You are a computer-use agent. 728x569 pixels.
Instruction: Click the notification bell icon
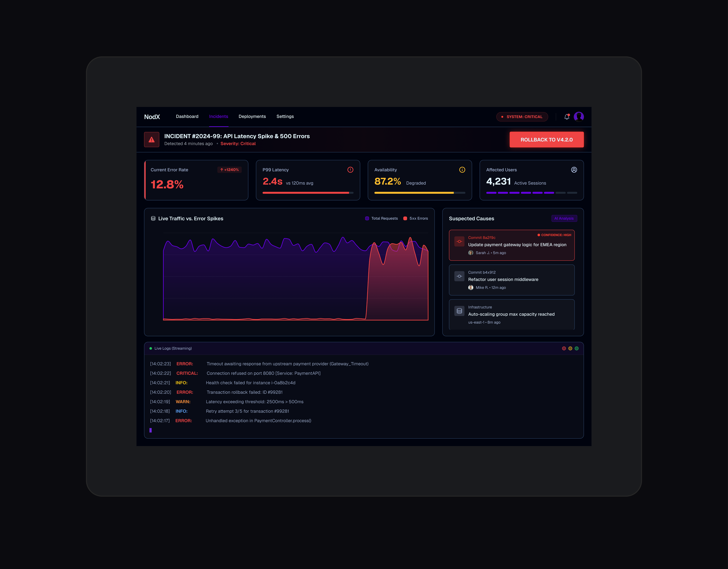coord(567,117)
